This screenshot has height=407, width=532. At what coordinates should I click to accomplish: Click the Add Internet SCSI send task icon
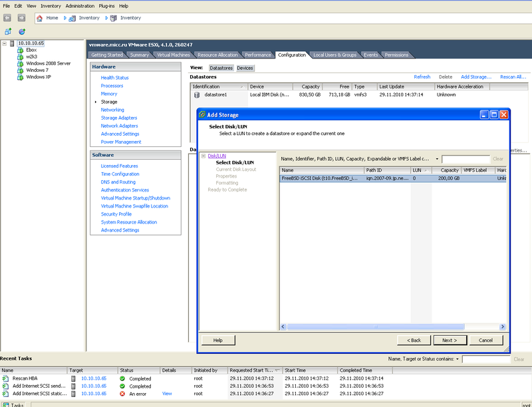pos(5,386)
